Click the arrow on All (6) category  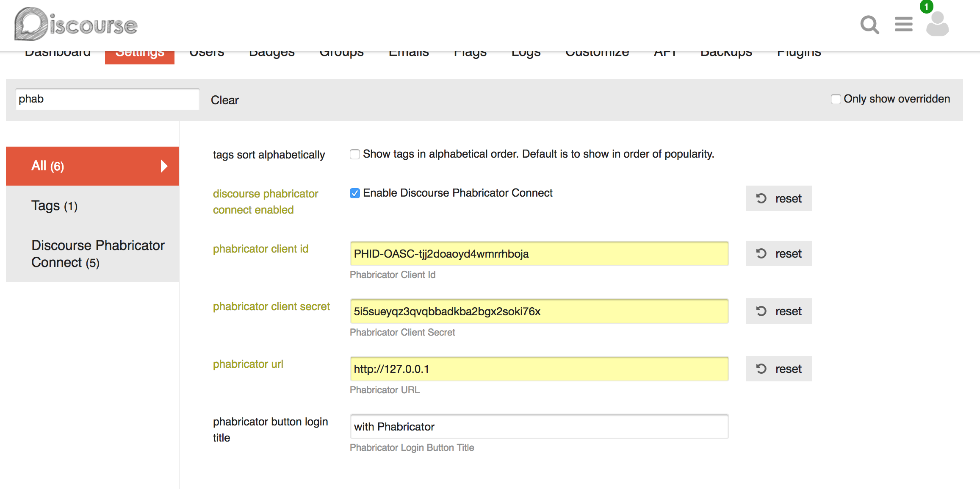[164, 166]
